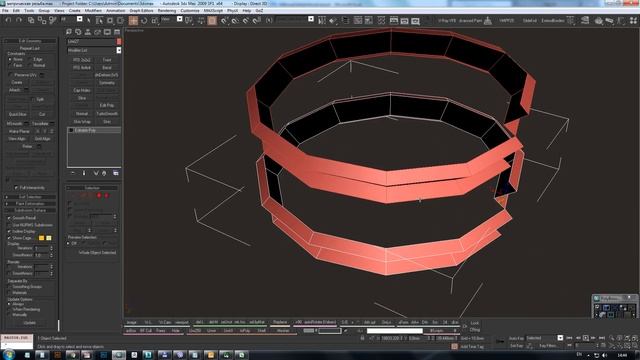
Task: Activate the Select and Scale tool
Action: click(155, 20)
